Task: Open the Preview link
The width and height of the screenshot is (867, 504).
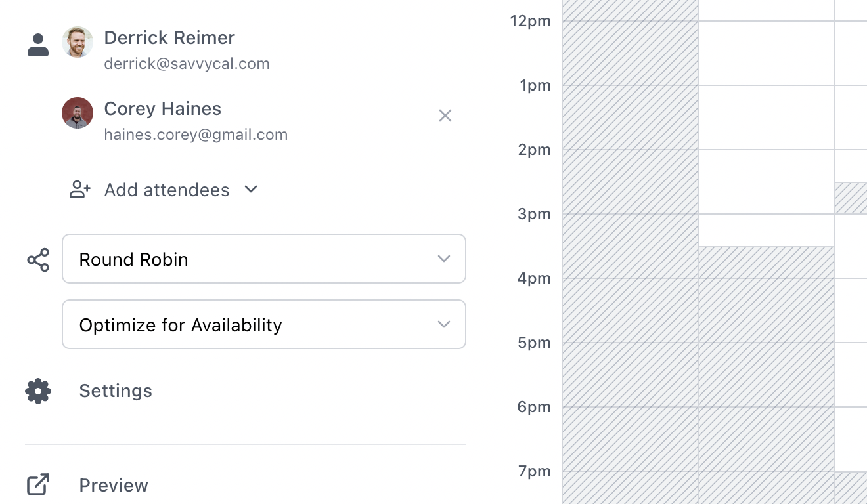Action: [x=114, y=485]
